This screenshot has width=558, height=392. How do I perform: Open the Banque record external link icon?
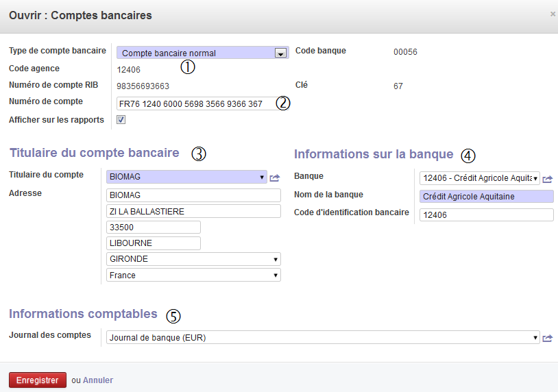pyautogui.click(x=547, y=180)
